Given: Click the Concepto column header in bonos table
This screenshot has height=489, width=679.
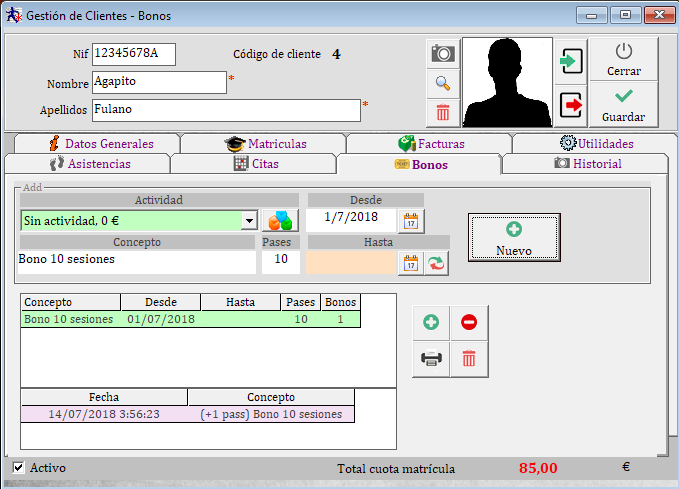Looking at the screenshot, I should pos(71,302).
